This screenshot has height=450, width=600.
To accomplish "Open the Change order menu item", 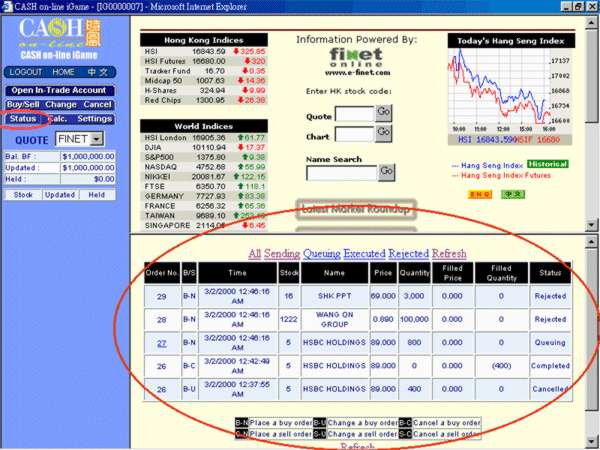I will 61,104.
